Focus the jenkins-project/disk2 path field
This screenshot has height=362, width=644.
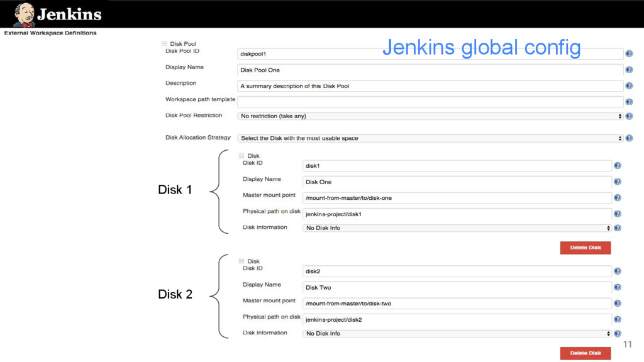(457, 319)
